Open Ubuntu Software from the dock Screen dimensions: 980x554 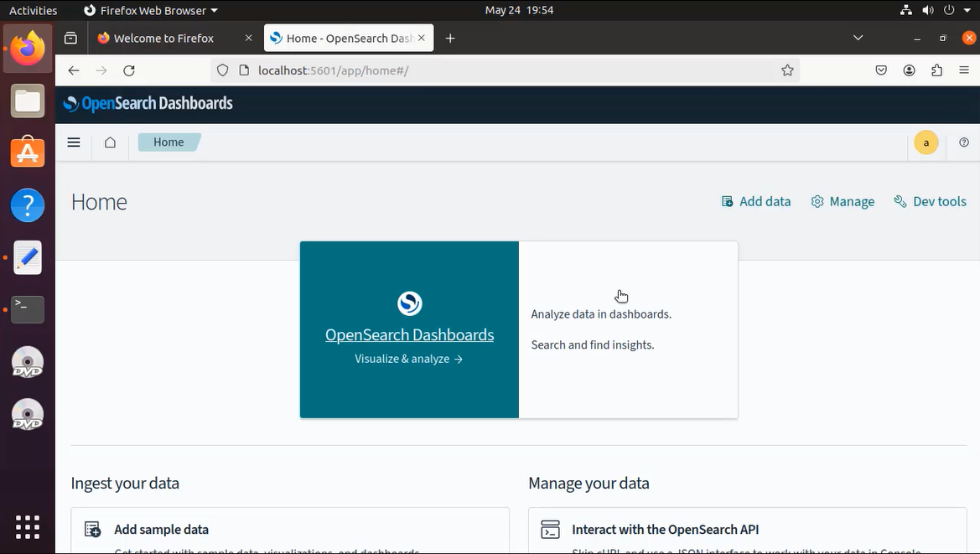pos(28,153)
